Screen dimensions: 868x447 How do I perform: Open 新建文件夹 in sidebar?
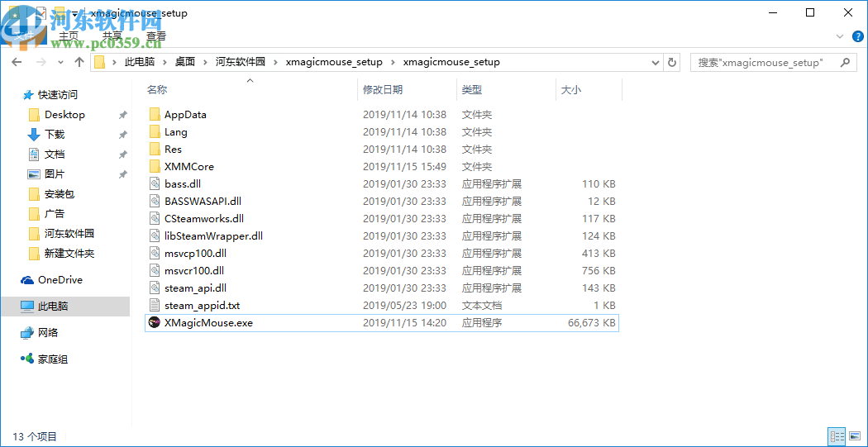(69, 254)
